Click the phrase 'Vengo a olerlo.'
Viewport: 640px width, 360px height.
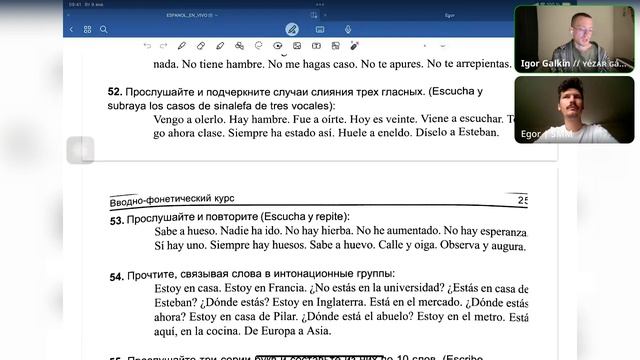click(189, 120)
